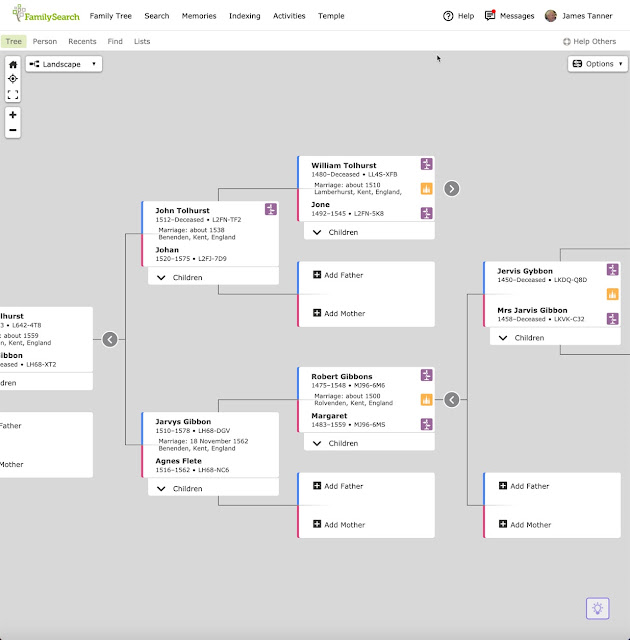Open Agnes Flete person name
Image resolution: width=630 pixels, height=640 pixels.
tap(178, 461)
